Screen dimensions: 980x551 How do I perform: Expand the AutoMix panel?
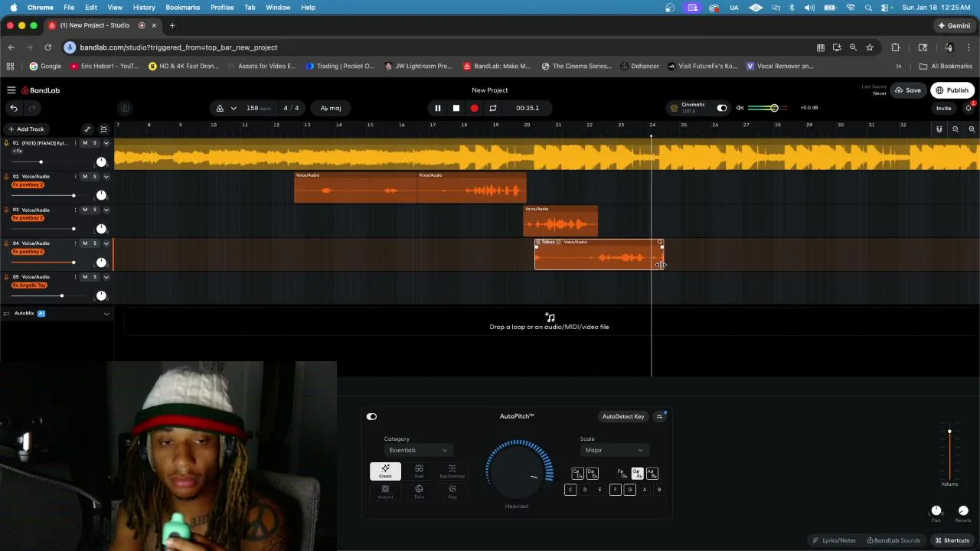(x=106, y=314)
